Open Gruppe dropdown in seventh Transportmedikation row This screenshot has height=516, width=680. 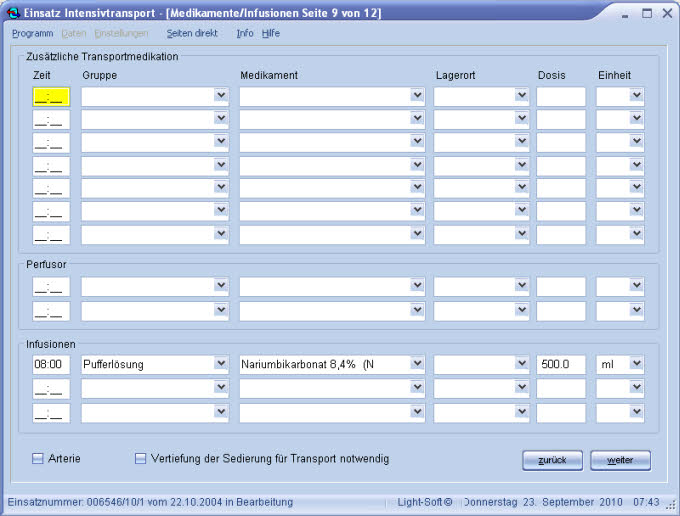221,233
